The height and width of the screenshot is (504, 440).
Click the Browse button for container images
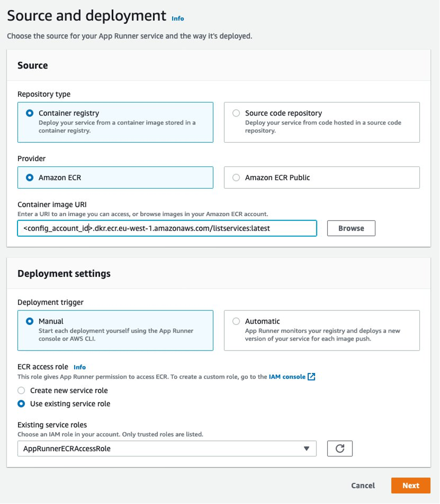tap(351, 228)
